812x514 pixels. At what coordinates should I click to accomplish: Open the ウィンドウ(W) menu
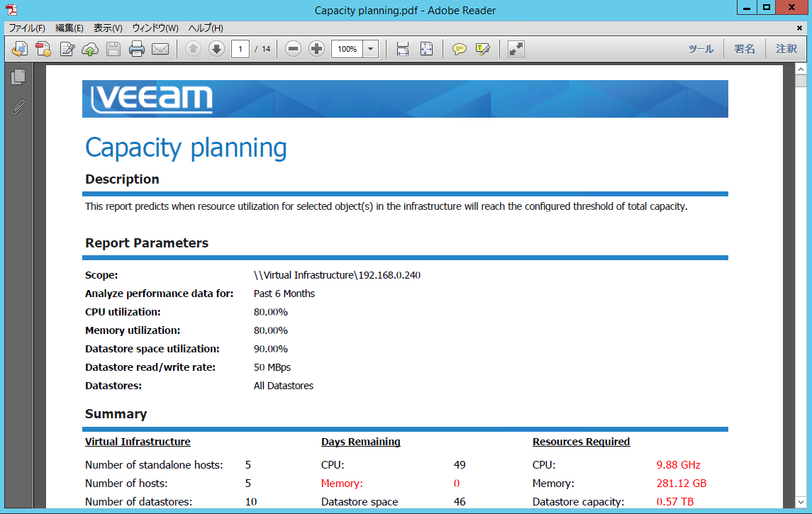coord(155,28)
